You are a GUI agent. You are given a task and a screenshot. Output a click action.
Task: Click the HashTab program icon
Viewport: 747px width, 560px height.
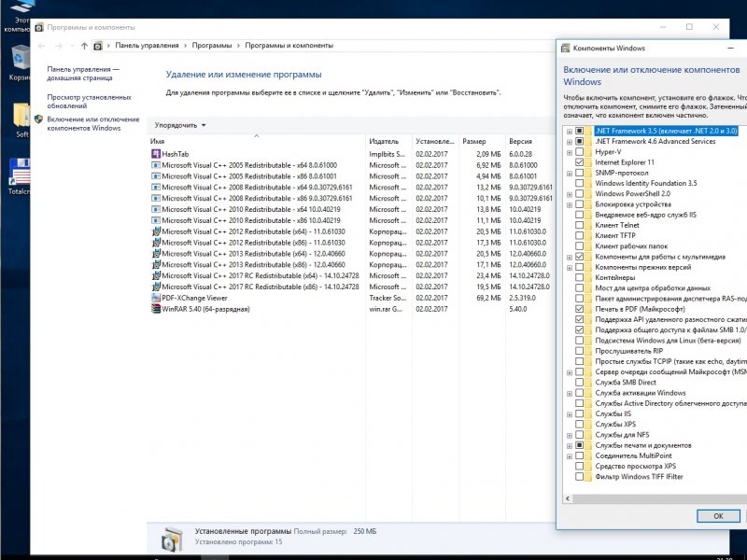pos(156,154)
